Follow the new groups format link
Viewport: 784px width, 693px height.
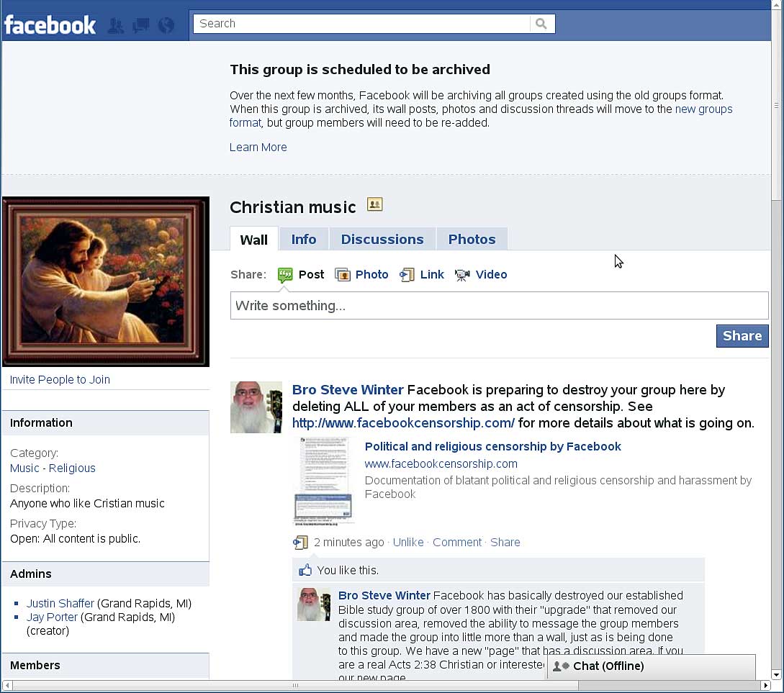[703, 109]
